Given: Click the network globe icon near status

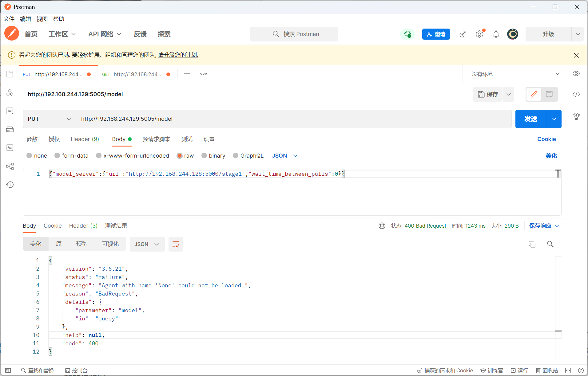Looking at the screenshot, I should [x=382, y=226].
